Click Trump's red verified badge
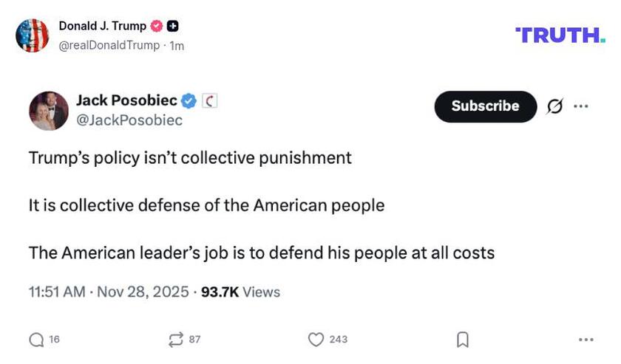The image size is (621, 364). coord(157,26)
